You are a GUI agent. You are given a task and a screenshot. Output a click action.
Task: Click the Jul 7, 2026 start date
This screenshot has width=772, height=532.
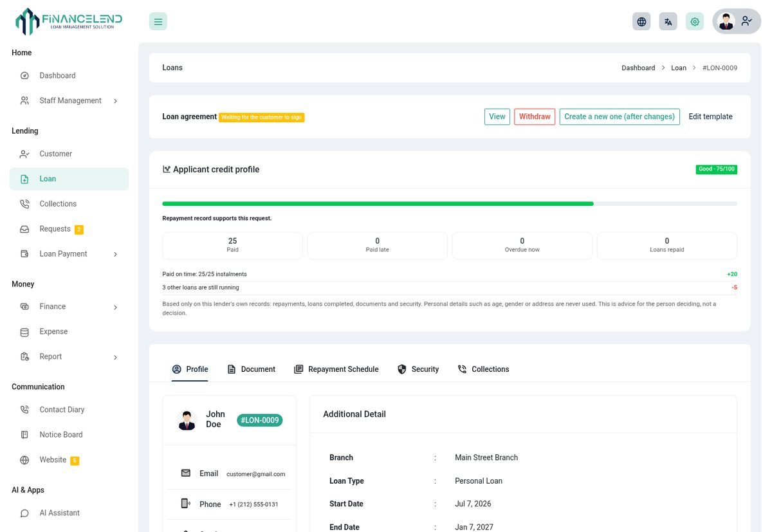[x=473, y=504]
